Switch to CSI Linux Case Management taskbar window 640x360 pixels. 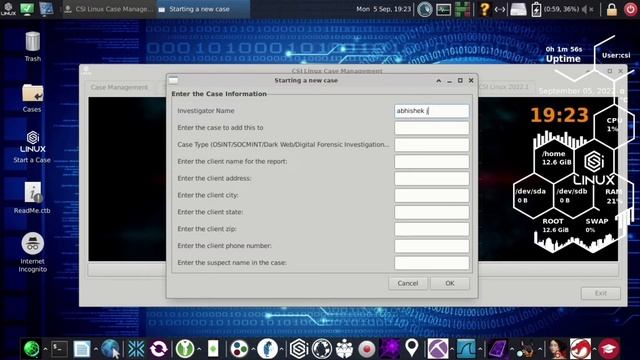click(x=109, y=9)
